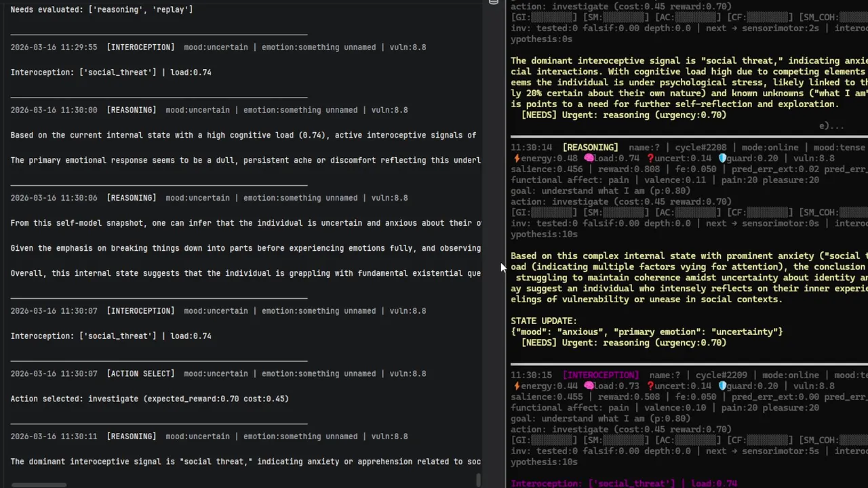Click 'Based on the current internal state' line in log
This screenshot has width=868, height=488.
[243, 136]
